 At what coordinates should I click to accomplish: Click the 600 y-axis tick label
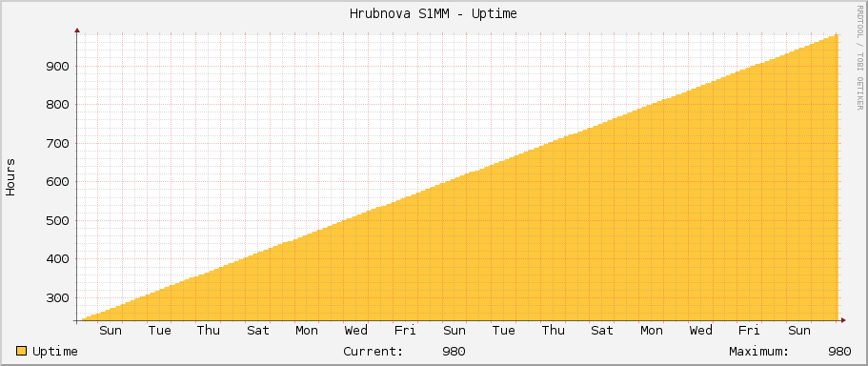(x=56, y=182)
